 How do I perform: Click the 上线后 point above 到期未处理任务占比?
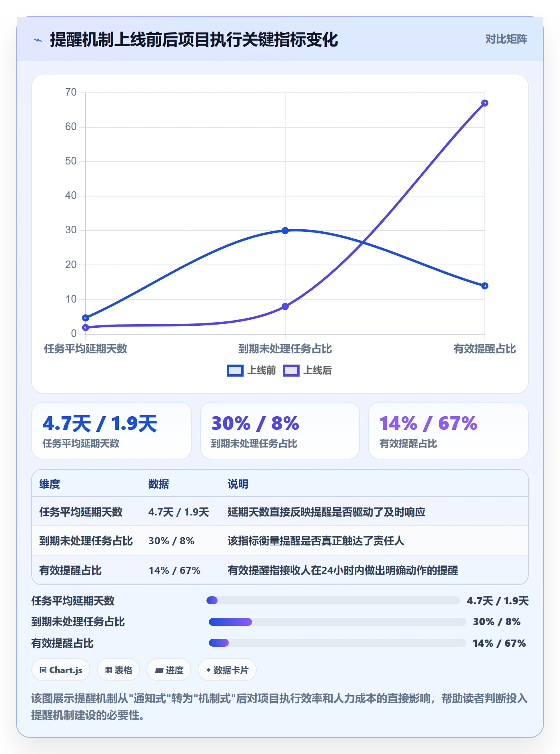[285, 307]
